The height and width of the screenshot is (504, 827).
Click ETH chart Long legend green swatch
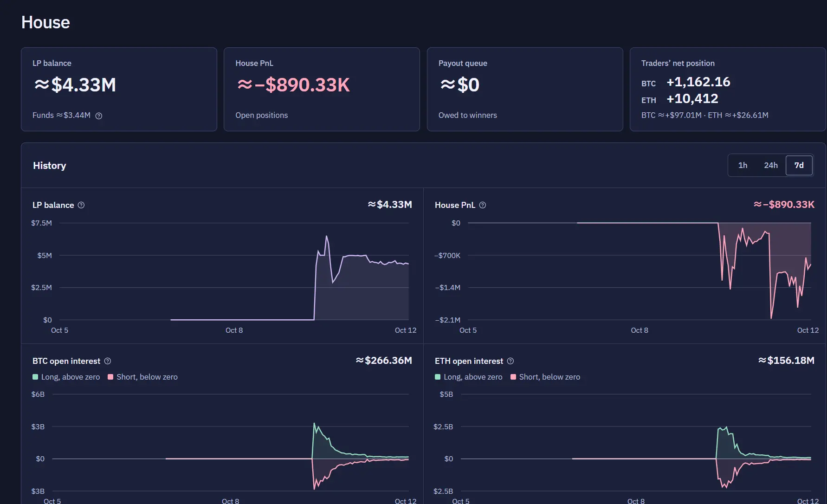pos(438,377)
